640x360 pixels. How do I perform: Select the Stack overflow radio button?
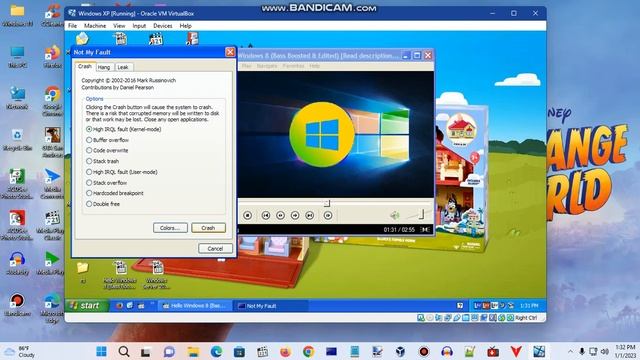point(107,182)
